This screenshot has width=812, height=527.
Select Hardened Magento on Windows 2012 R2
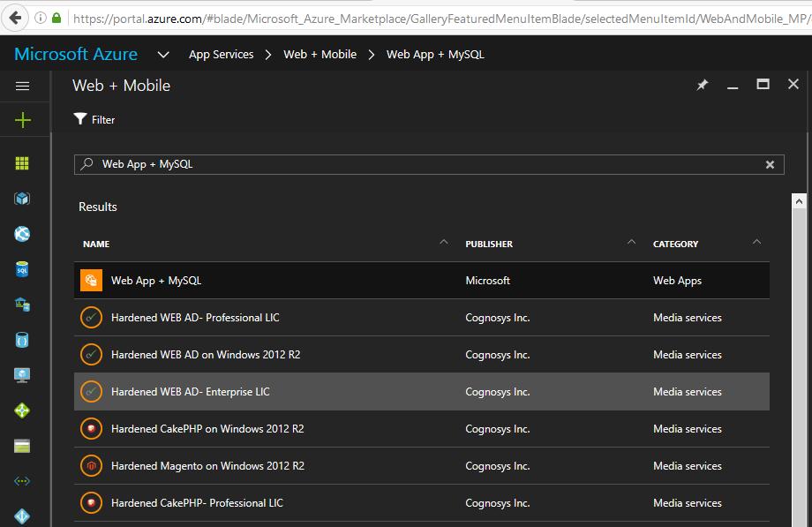pos(422,466)
